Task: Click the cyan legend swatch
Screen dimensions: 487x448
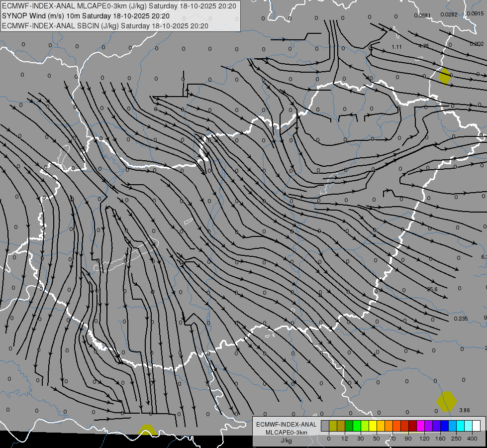Action: click(x=461, y=426)
